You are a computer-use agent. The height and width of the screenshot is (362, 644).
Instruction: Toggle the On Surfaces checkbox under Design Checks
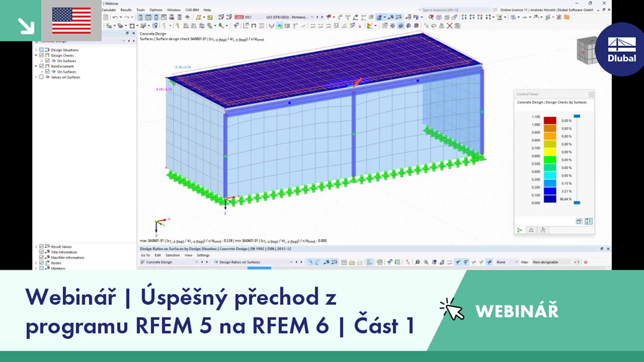(47, 60)
